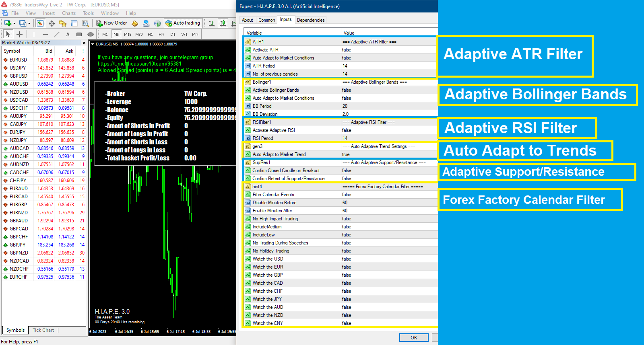Expand the Profiles dropdown arrow
Viewport: 644px width, 345px height.
29,23
